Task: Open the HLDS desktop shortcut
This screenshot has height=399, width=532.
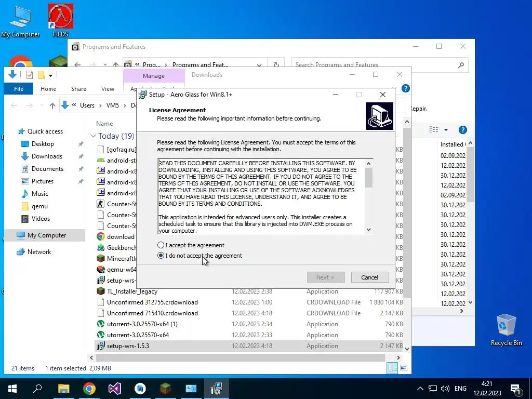Action: point(60,20)
